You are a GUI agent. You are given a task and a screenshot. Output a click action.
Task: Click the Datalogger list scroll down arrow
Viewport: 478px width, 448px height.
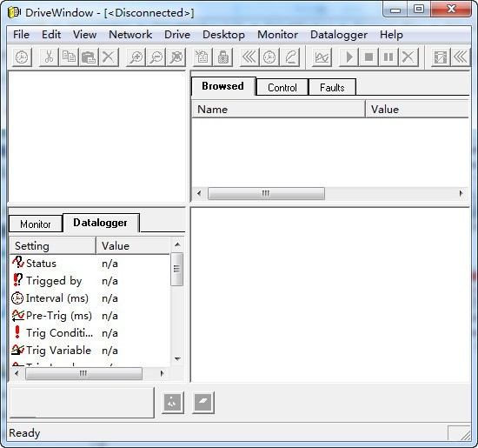pyautogui.click(x=177, y=359)
